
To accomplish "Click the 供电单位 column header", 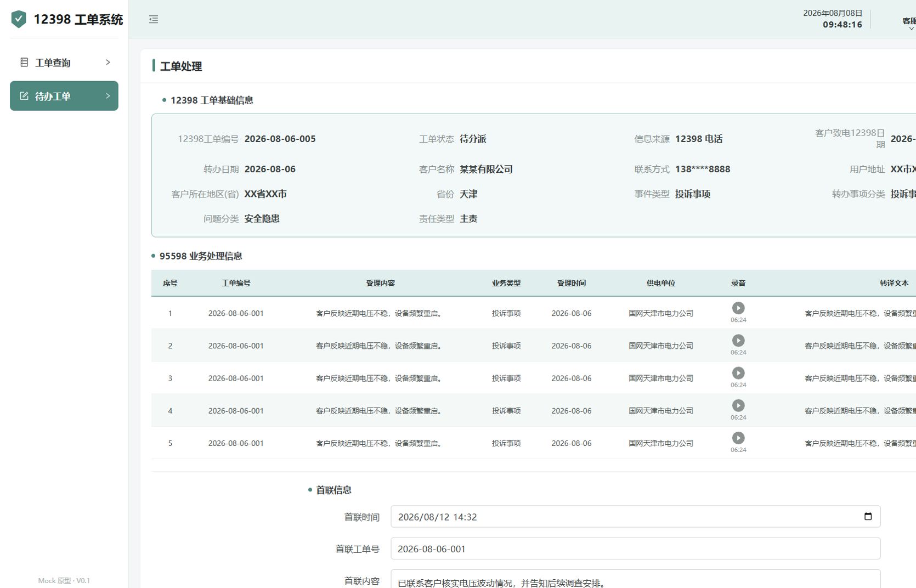I will (661, 283).
